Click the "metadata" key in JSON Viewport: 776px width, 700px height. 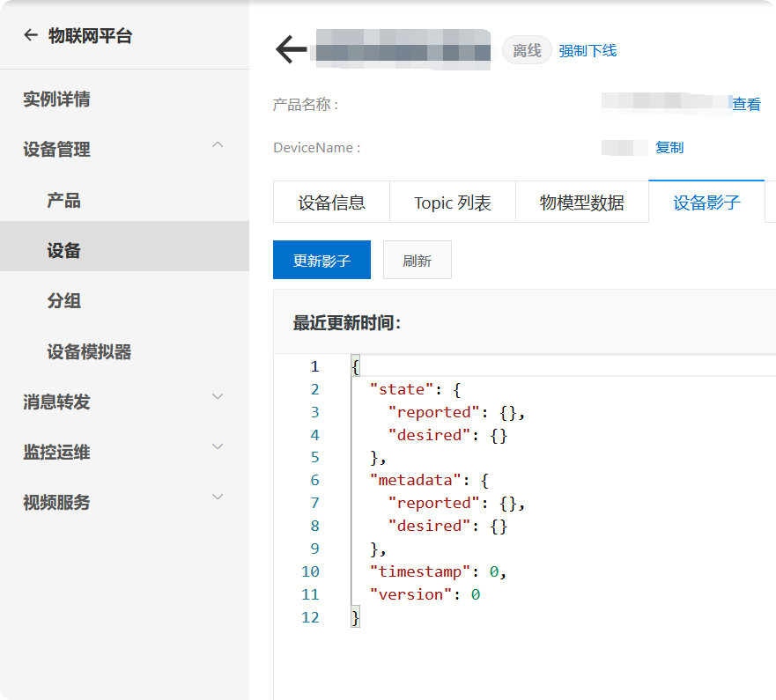click(x=415, y=480)
